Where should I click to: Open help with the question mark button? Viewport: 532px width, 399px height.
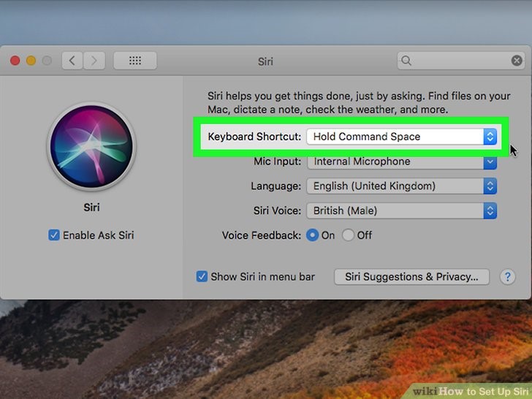coord(507,277)
